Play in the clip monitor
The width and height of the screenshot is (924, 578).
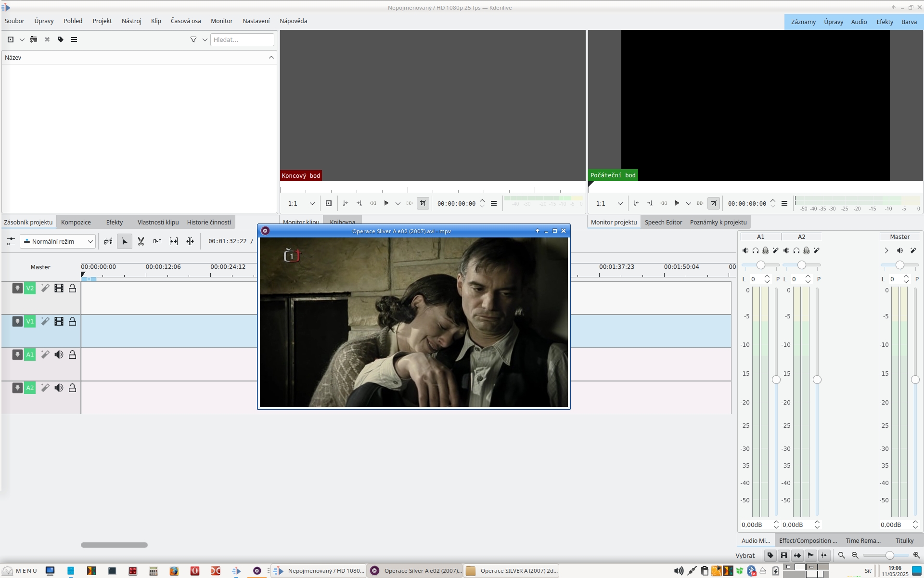(386, 203)
